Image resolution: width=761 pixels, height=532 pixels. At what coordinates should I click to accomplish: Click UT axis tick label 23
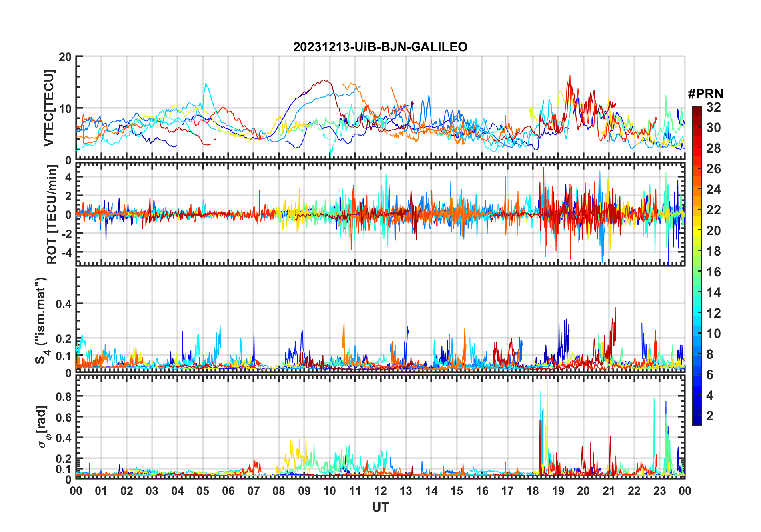660,491
